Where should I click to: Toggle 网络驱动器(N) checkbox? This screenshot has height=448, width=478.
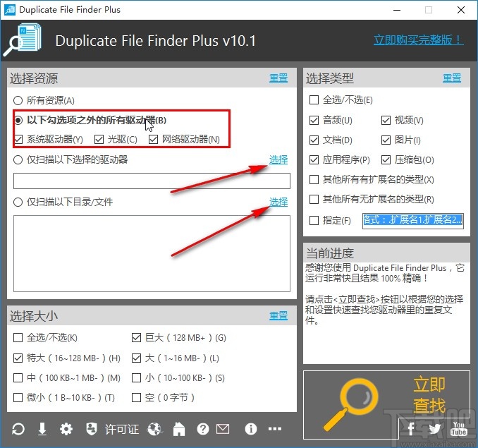(x=153, y=140)
